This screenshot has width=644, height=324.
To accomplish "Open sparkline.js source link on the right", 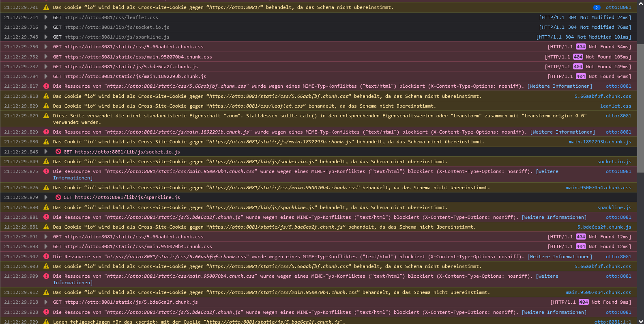I will tap(614, 207).
